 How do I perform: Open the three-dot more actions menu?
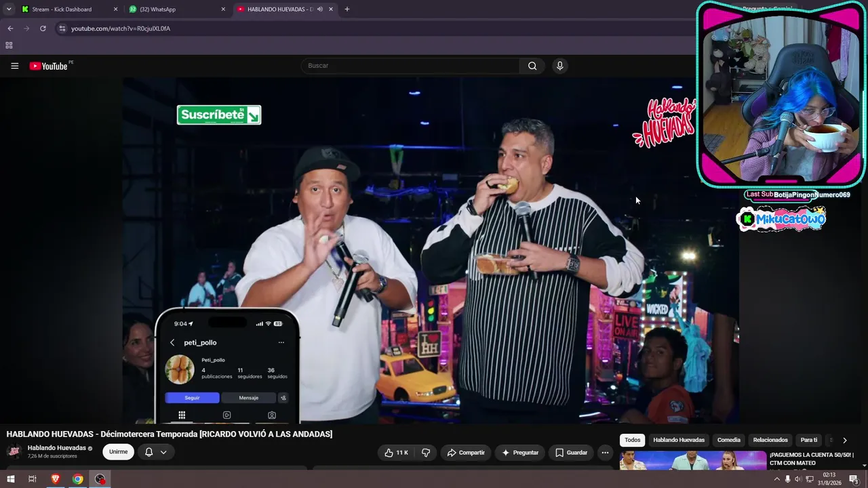605,453
